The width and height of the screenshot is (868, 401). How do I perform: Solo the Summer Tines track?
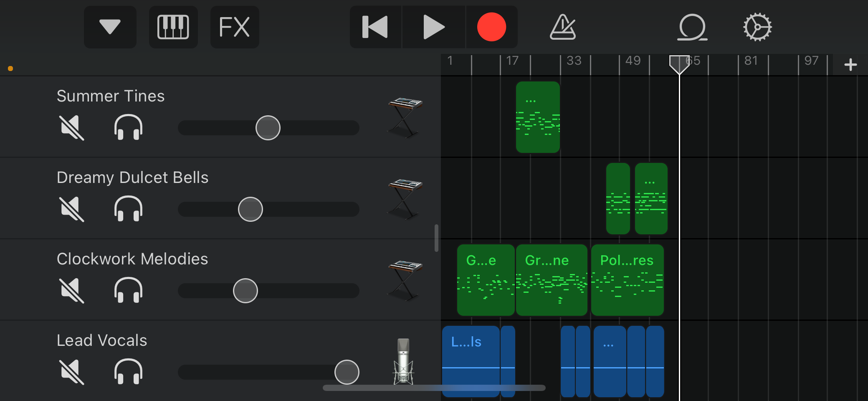(x=128, y=127)
